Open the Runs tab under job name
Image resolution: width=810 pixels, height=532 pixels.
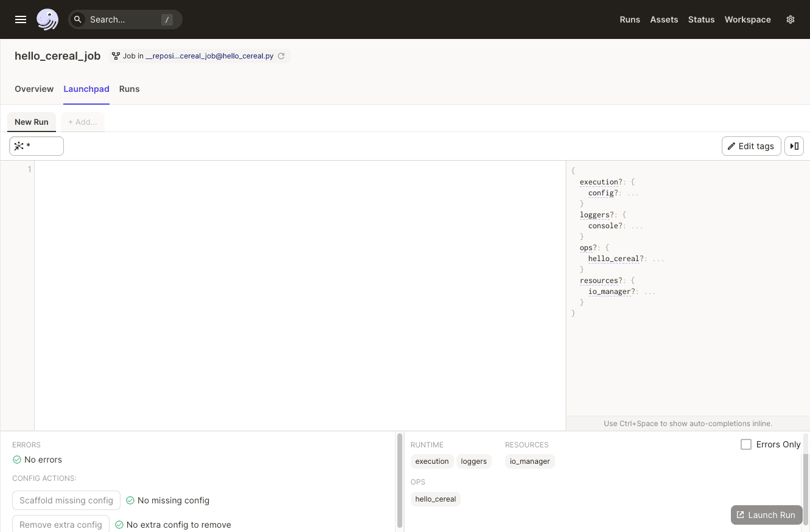[x=129, y=89]
